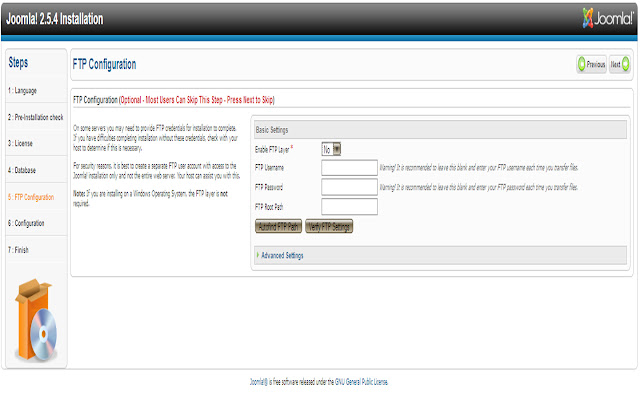Click the installer box and CD image
Viewport: 640px width, 400px height.
click(36, 321)
